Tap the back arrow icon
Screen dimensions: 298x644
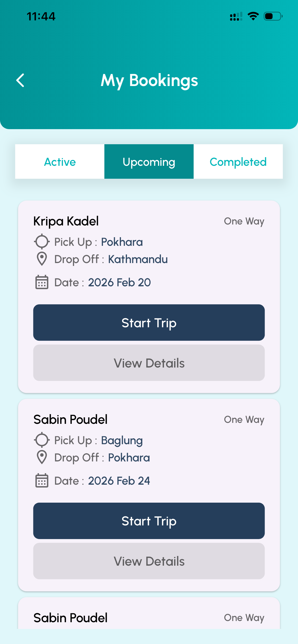click(20, 80)
